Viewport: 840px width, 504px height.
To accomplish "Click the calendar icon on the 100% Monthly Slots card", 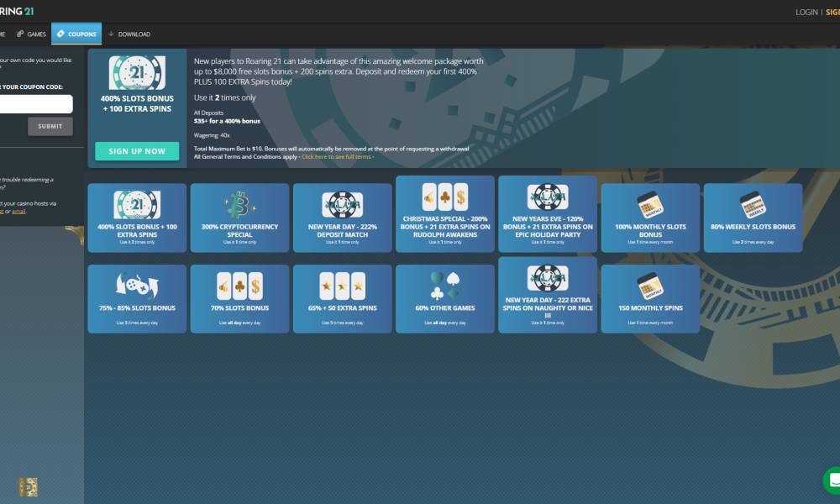I will point(650,205).
